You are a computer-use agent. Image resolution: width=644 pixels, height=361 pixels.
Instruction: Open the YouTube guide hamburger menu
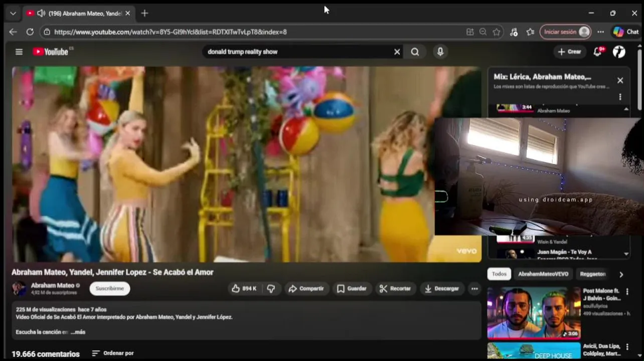click(x=19, y=52)
